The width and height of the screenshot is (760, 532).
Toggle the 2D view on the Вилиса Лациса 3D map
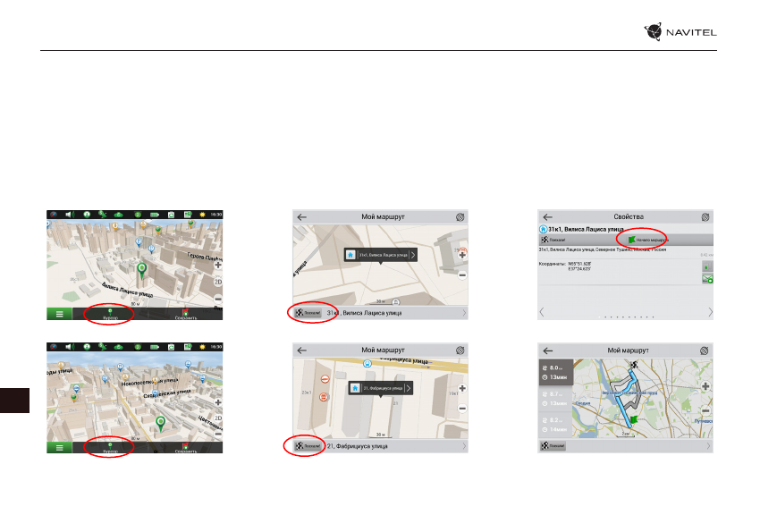pyautogui.click(x=217, y=282)
